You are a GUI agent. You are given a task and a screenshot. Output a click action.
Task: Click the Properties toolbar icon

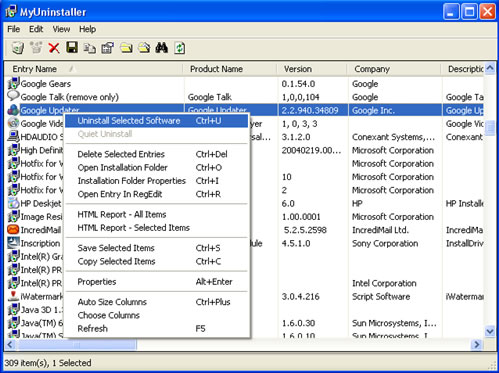point(107,48)
